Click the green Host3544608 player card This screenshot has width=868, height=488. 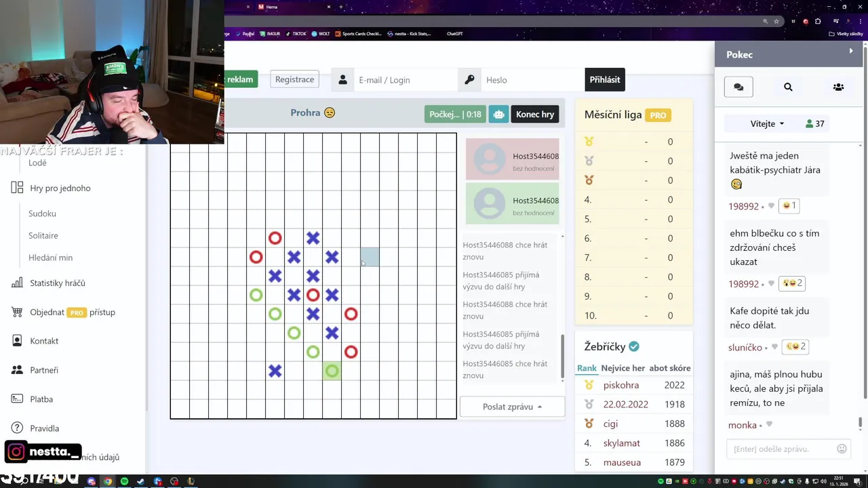click(x=512, y=203)
